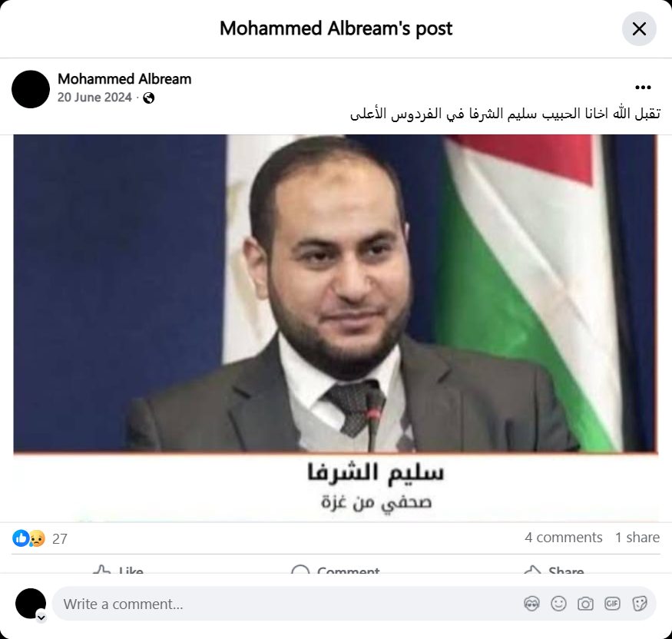Expand the commenter identity dropdown arrow
Image resolution: width=672 pixels, height=639 pixels.
tap(41, 617)
